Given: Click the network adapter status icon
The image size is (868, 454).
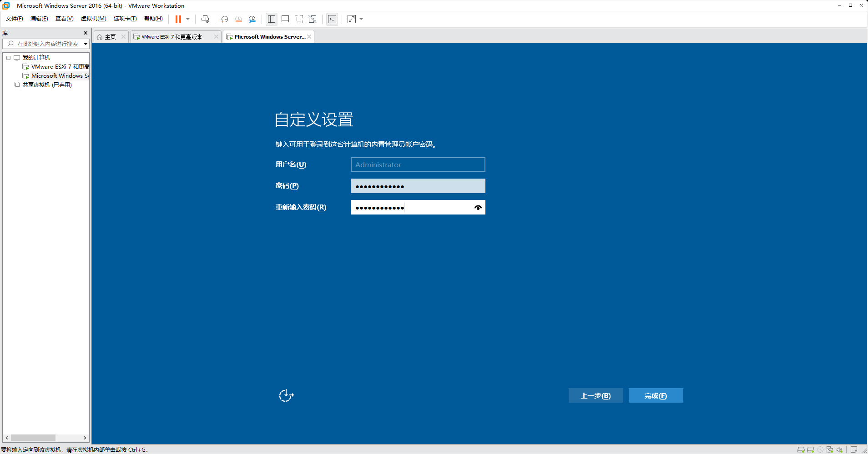Looking at the screenshot, I should coord(830,449).
